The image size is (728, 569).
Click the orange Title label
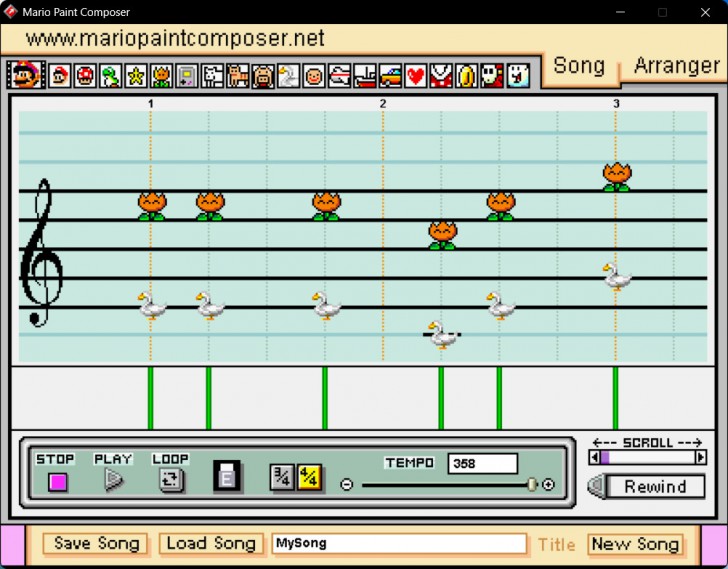(557, 544)
